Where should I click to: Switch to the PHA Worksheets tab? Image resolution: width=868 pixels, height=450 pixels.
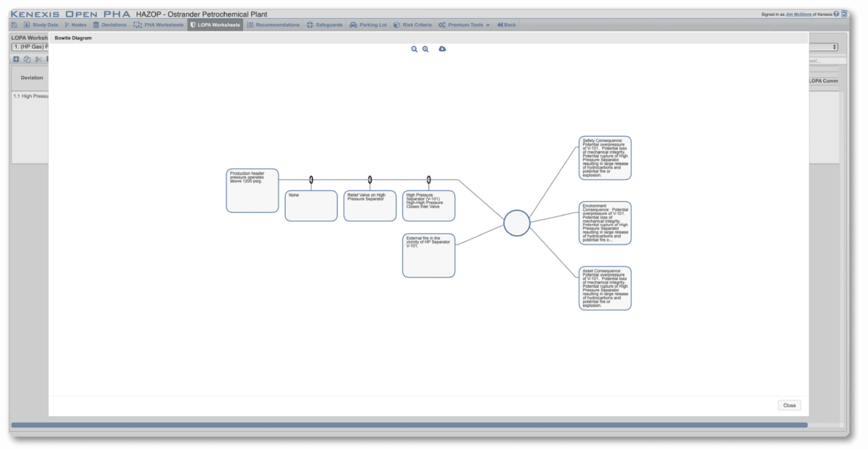point(158,25)
